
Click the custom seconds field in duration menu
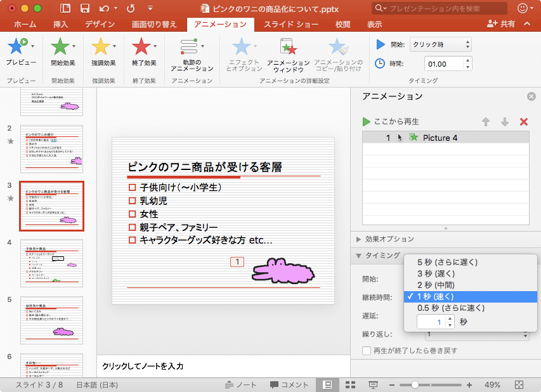tap(432, 322)
